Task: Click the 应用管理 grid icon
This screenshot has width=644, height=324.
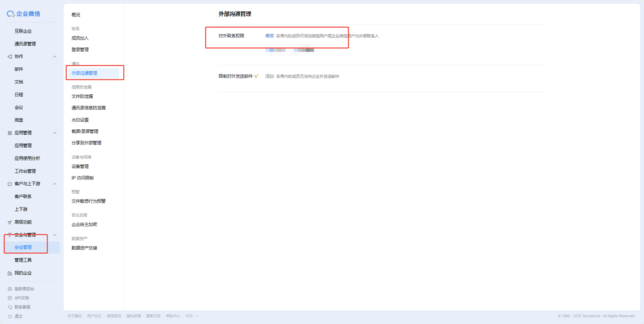Action: [x=9, y=133]
